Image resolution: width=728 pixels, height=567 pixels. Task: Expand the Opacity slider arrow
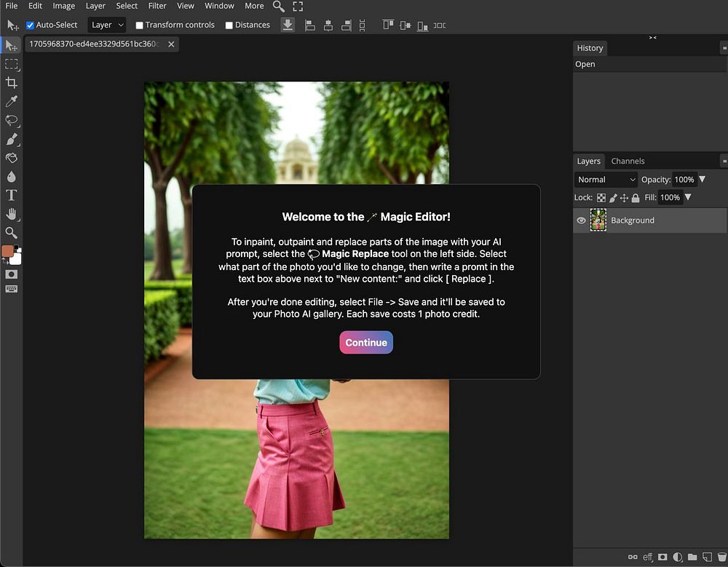tap(703, 179)
